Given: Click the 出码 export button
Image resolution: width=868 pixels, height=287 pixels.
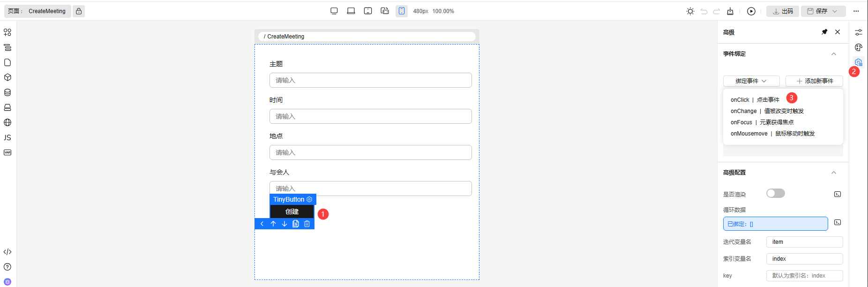Looking at the screenshot, I should point(783,11).
